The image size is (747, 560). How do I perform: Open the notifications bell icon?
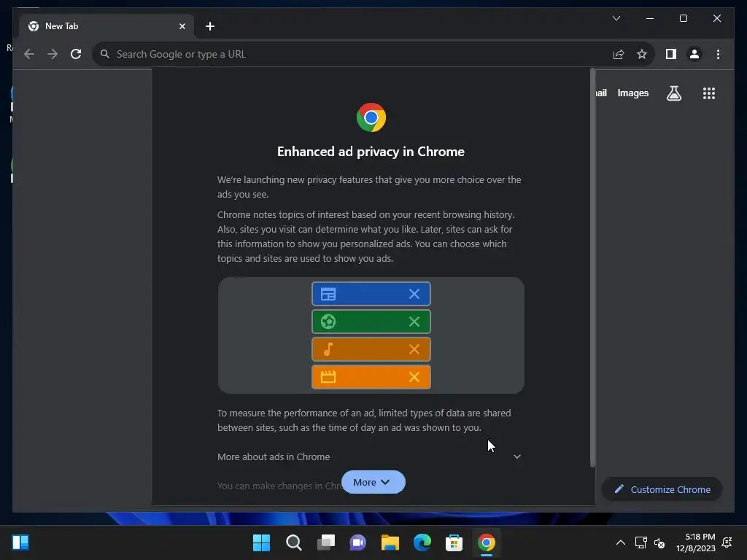pyautogui.click(x=727, y=542)
